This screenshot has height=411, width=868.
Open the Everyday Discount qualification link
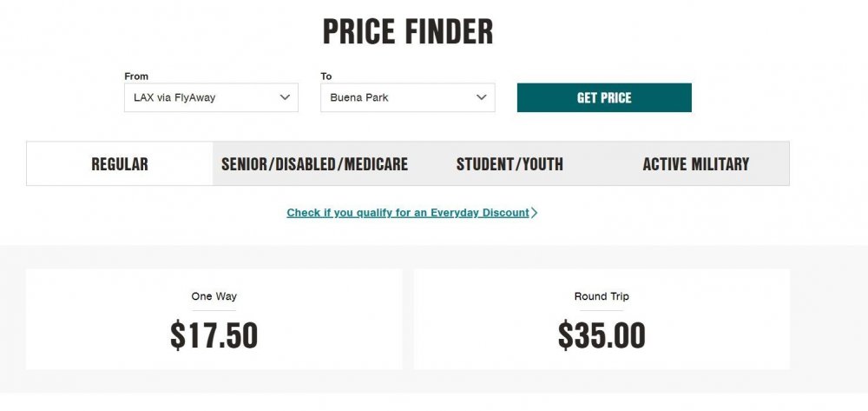click(408, 213)
